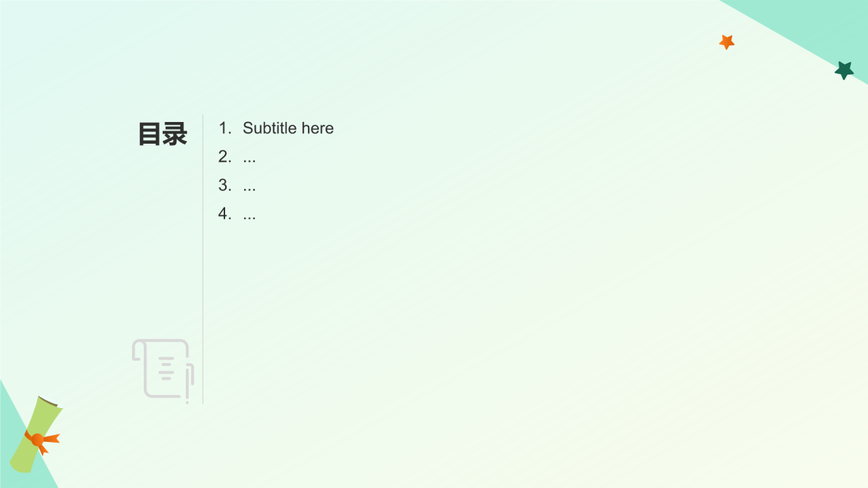The width and height of the screenshot is (868, 488).
Task: Click the rolled green diploma graphic
Action: click(36, 434)
